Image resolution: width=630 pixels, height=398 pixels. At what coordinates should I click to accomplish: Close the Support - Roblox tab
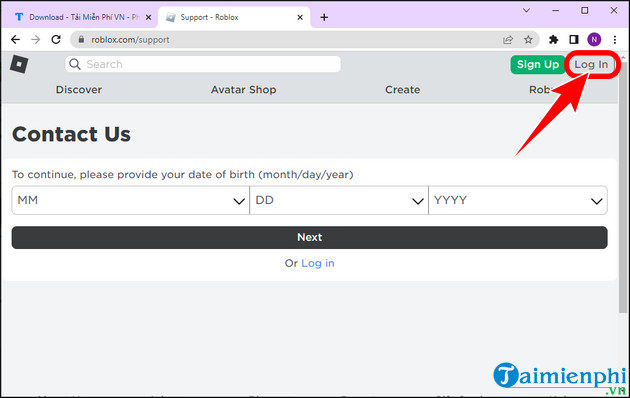click(x=300, y=17)
